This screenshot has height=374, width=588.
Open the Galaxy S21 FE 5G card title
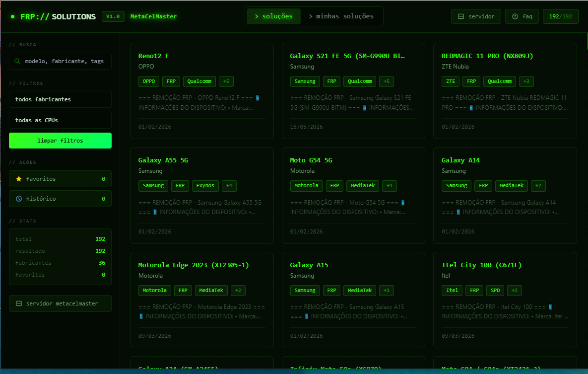(347, 56)
